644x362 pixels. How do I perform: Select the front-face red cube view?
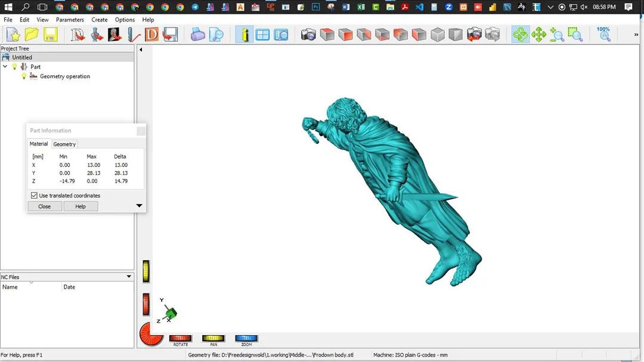(345, 35)
